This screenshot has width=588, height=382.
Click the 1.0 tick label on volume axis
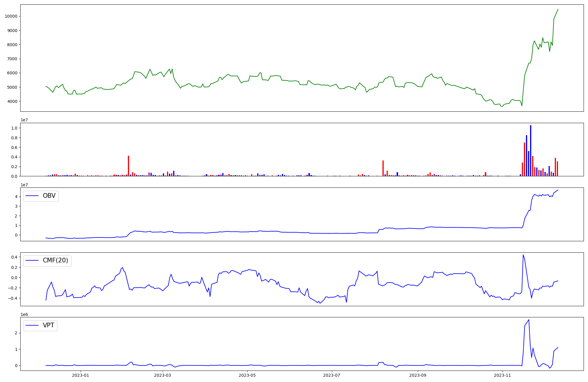(14, 128)
